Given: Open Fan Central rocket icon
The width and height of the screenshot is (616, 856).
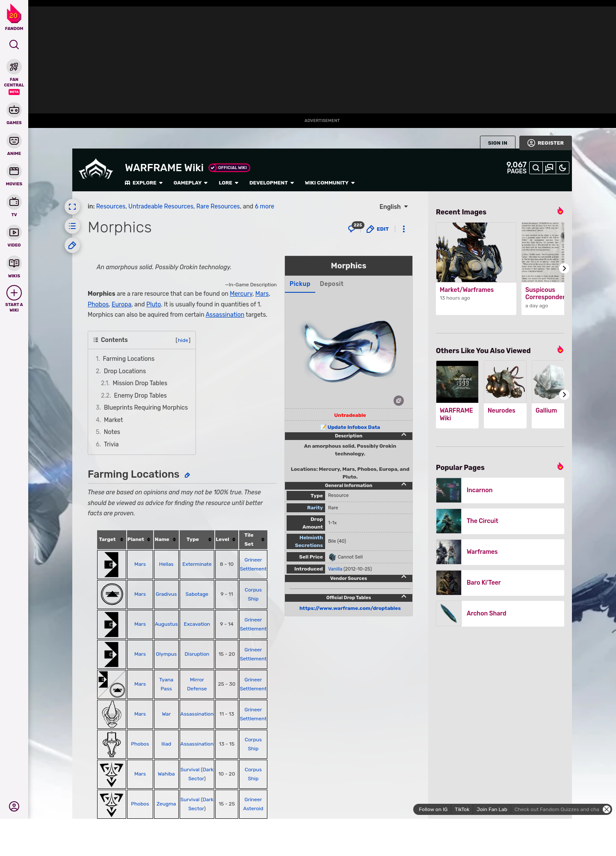Looking at the screenshot, I should (x=14, y=67).
